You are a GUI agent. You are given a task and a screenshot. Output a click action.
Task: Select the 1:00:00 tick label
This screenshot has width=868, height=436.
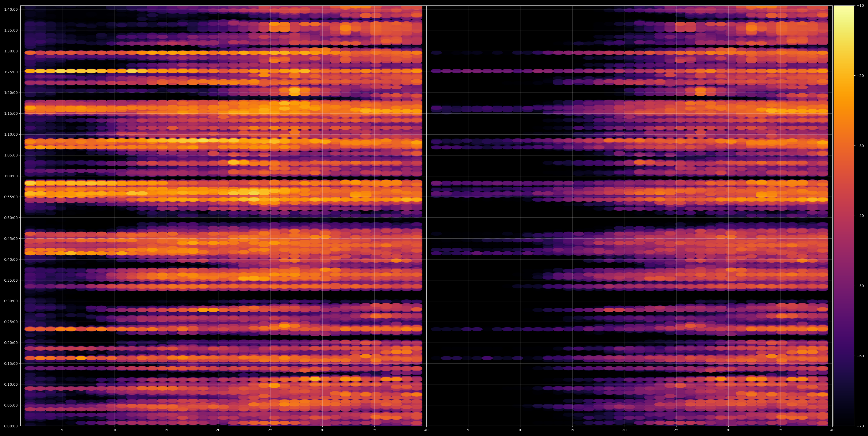tap(11, 176)
